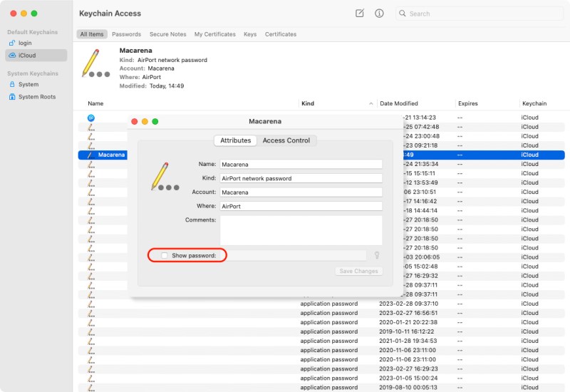Click the Save Changes button

[358, 271]
